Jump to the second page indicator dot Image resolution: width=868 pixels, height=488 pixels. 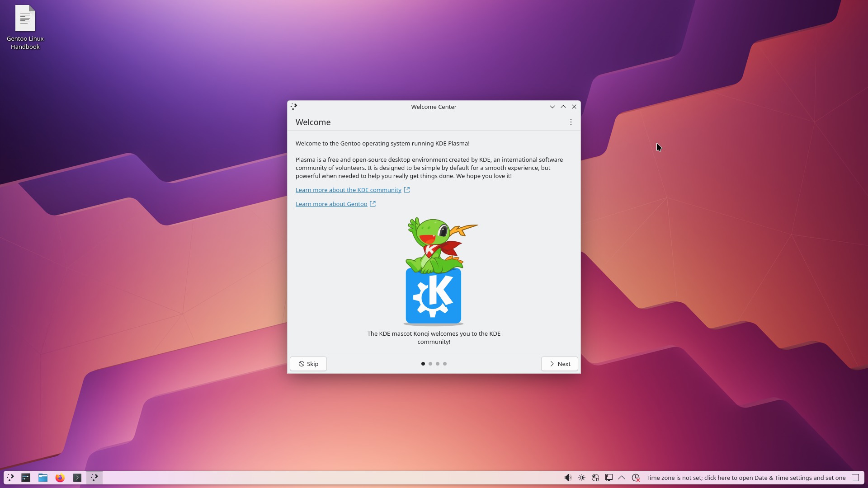tap(430, 364)
